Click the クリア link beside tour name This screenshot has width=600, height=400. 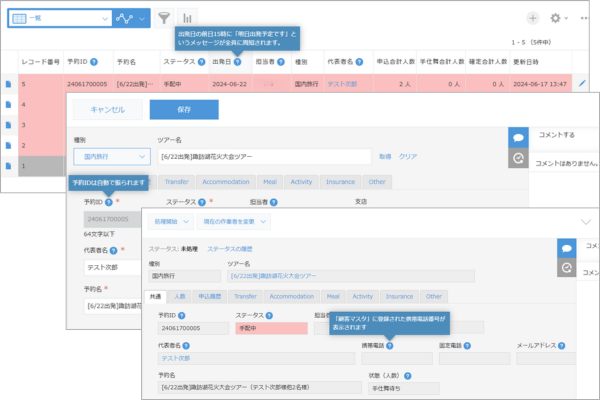point(408,157)
